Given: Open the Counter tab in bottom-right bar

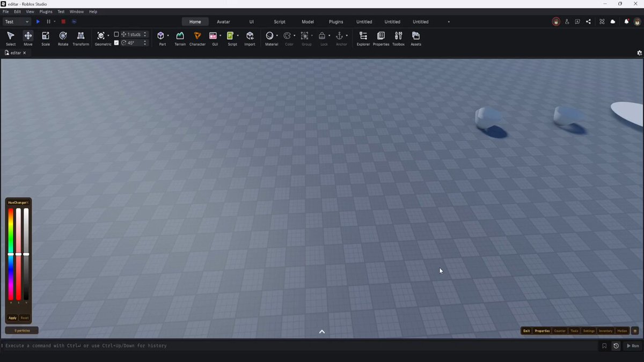Looking at the screenshot, I should pyautogui.click(x=560, y=331).
